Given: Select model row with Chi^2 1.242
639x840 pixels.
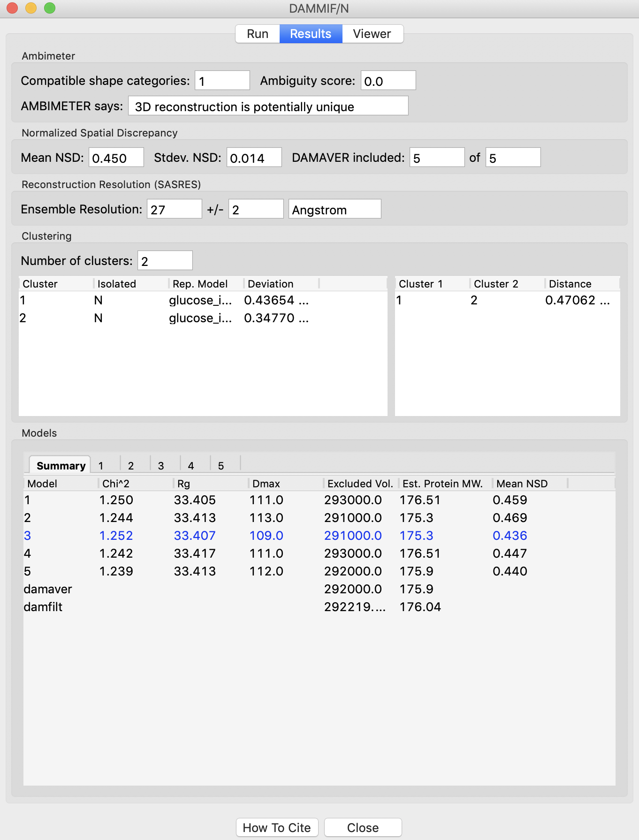Looking at the screenshot, I should [319, 553].
